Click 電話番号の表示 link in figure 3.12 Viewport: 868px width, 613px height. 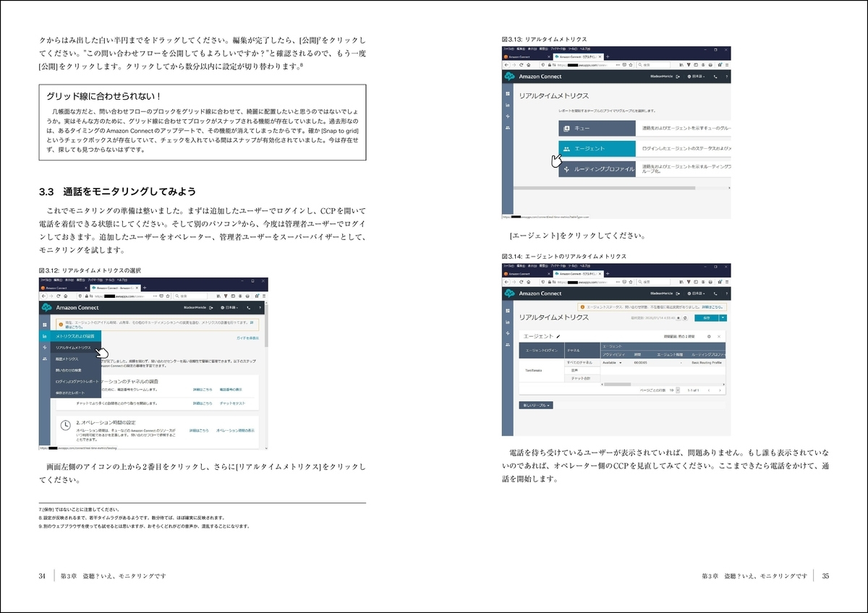click(x=231, y=390)
